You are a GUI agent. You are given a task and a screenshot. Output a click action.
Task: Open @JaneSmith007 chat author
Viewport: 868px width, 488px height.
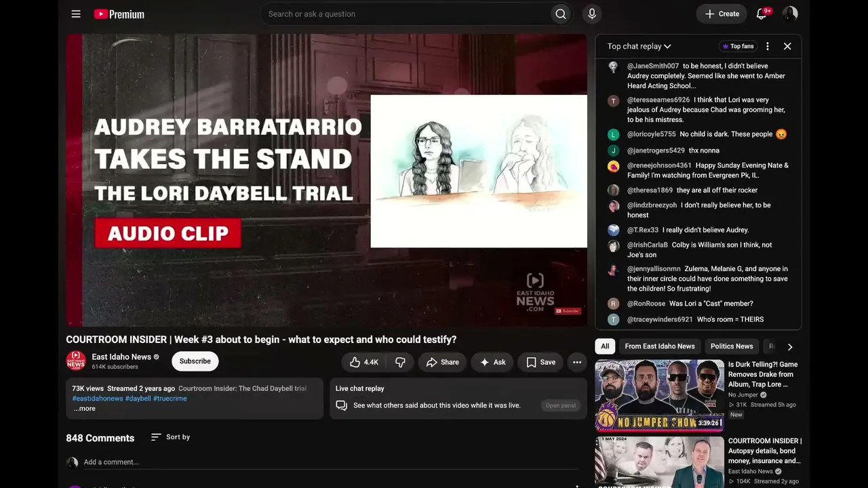click(653, 66)
